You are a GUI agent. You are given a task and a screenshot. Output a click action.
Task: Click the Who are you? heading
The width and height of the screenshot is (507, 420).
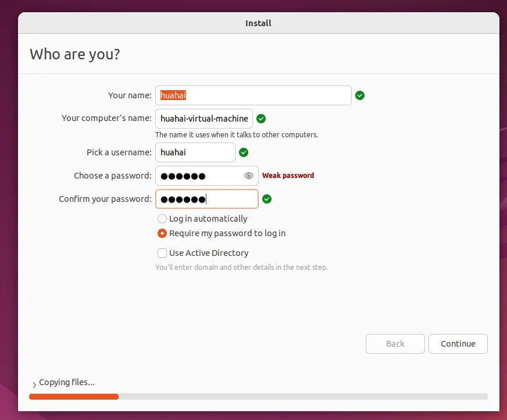pos(74,54)
